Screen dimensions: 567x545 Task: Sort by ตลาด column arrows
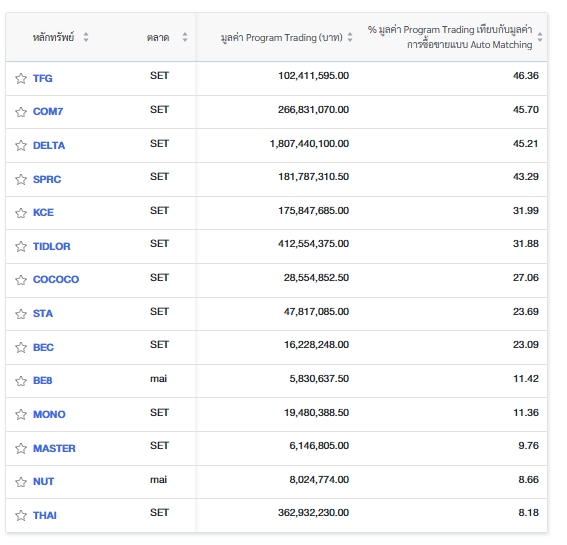[x=185, y=37]
